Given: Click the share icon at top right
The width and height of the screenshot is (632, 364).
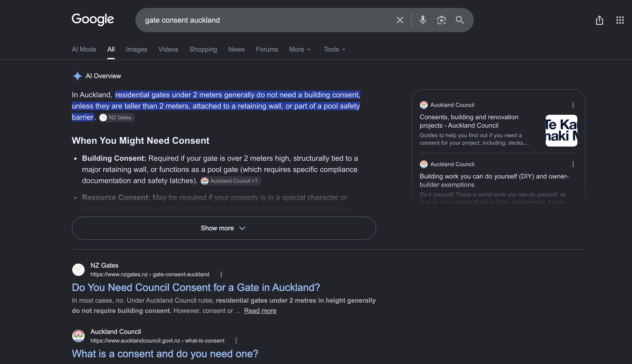Looking at the screenshot, I should [x=599, y=20].
